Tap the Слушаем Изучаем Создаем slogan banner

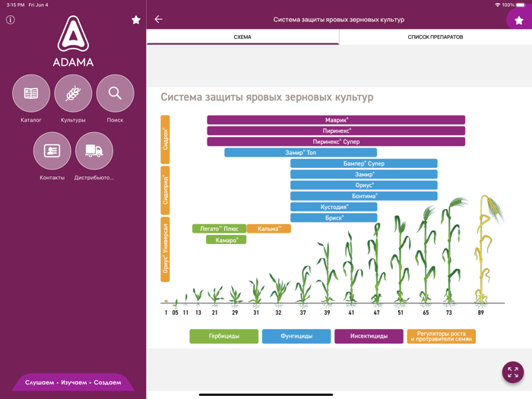[73, 382]
